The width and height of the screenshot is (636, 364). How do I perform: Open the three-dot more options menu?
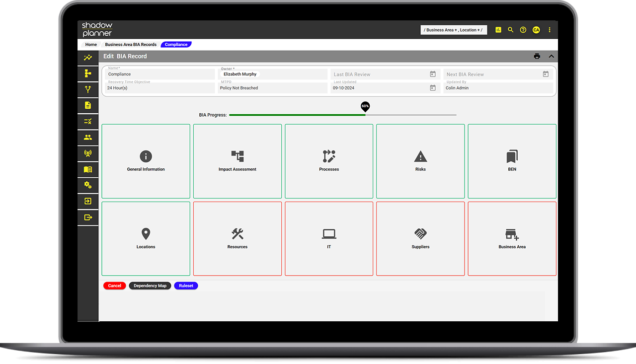coord(550,30)
